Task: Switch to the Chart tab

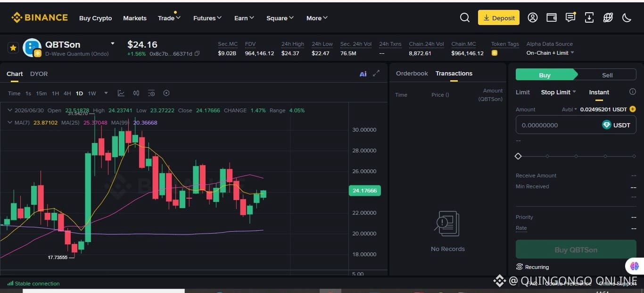Action: pyautogui.click(x=15, y=74)
